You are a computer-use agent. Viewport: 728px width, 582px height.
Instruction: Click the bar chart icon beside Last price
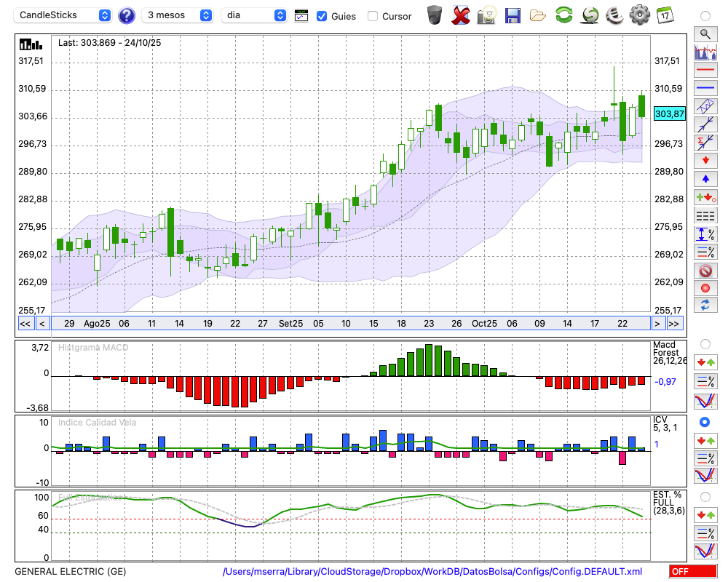(31, 44)
